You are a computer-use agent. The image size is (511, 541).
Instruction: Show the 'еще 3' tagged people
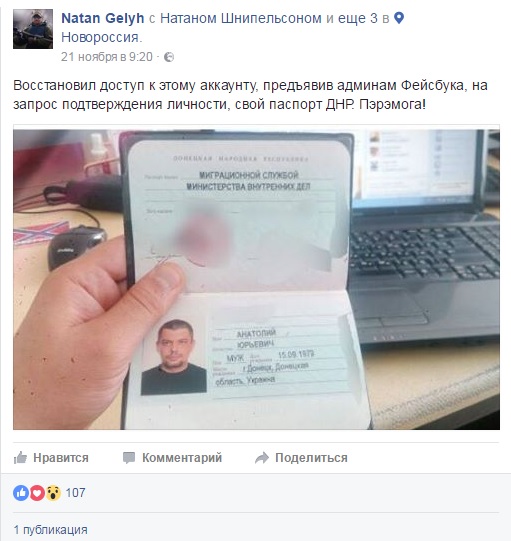pos(358,18)
